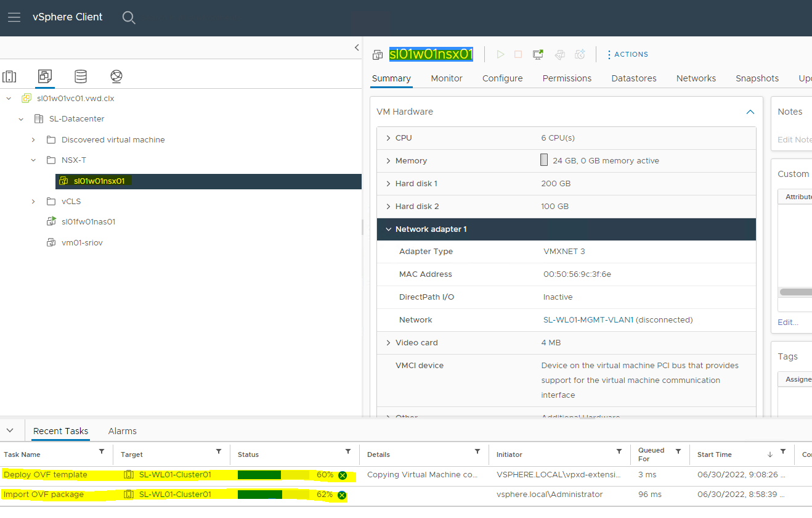Click the Custom Attributes horizontal scrollbar
Viewport: 812px width, 518px height.
(795, 292)
